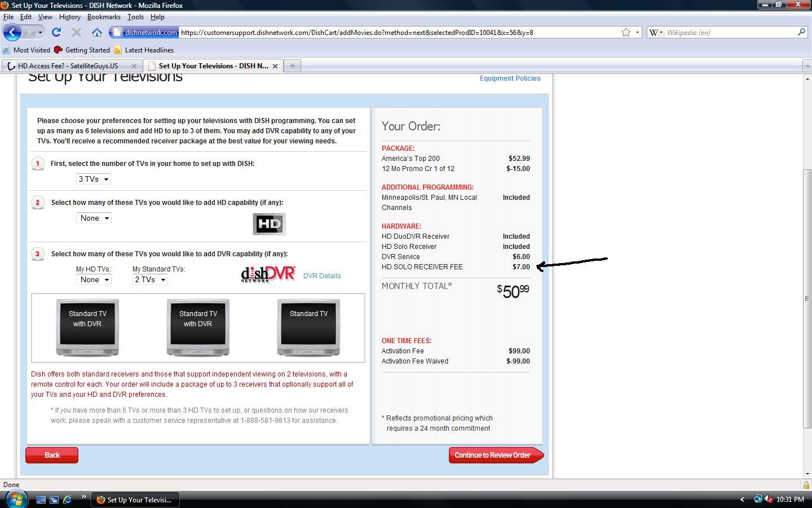
Task: Click the Firefox Back navigation arrow
Action: click(12, 32)
